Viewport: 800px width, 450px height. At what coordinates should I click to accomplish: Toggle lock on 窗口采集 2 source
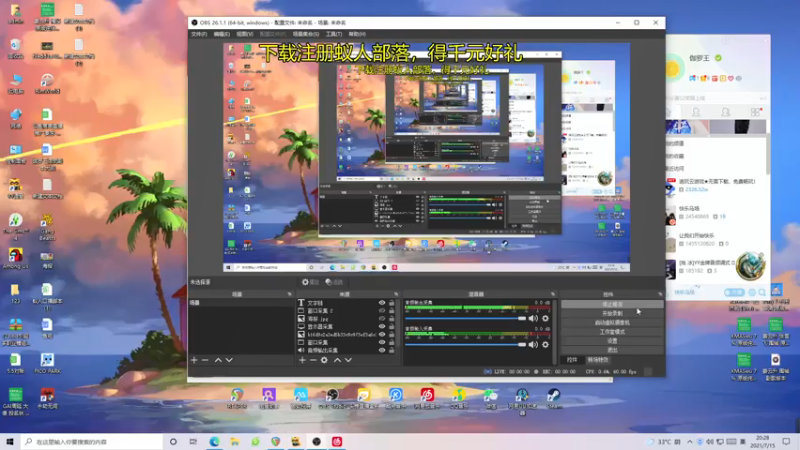(392, 311)
